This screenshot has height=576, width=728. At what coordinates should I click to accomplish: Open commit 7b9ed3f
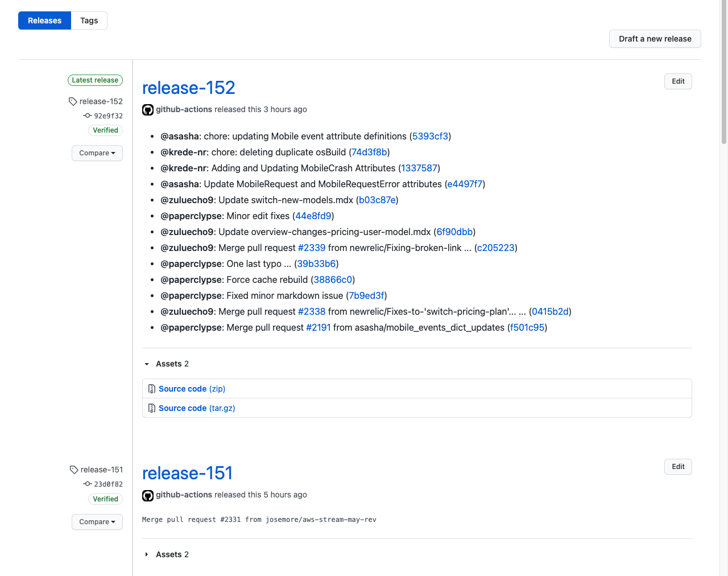[367, 295]
